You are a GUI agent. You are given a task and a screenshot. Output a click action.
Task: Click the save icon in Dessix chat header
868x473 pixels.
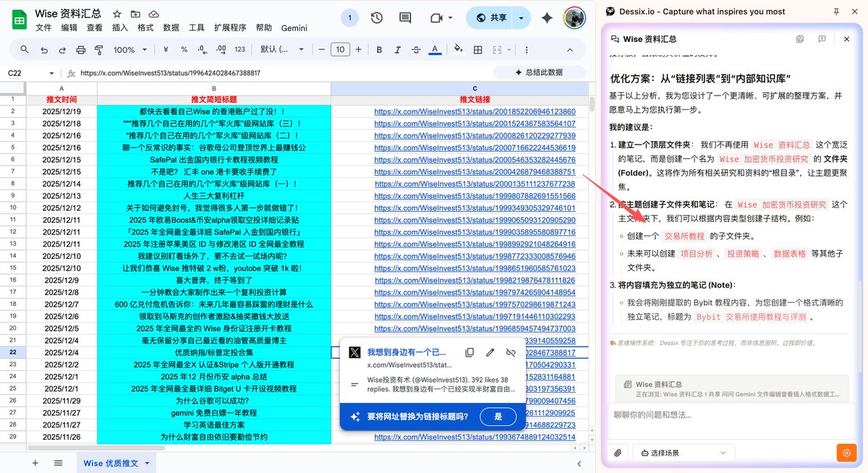point(800,39)
